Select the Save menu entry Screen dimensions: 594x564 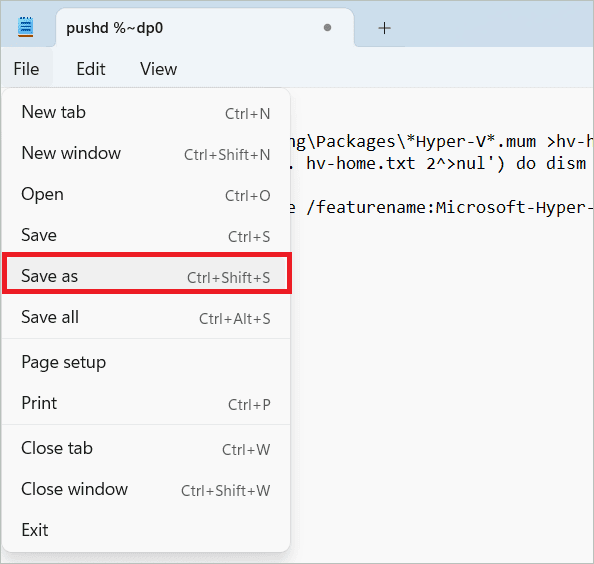coord(146,235)
